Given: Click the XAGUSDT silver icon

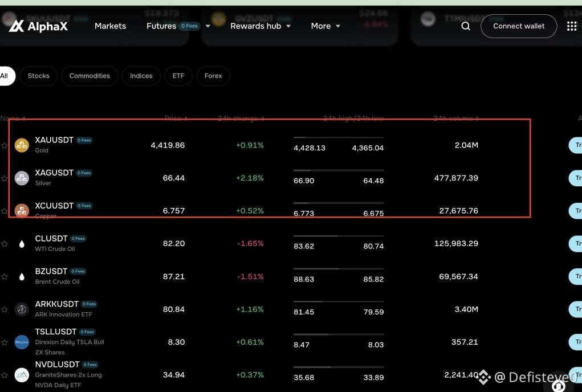Looking at the screenshot, I should pyautogui.click(x=22, y=178).
